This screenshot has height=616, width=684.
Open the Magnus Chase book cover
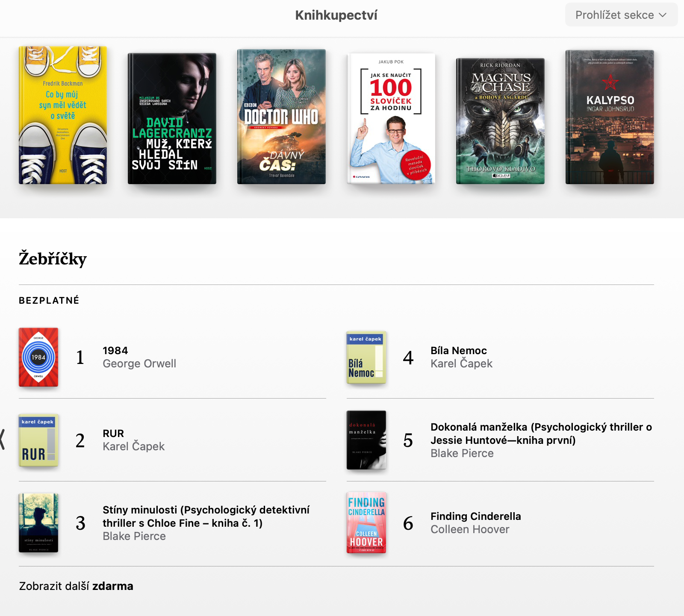(x=500, y=121)
